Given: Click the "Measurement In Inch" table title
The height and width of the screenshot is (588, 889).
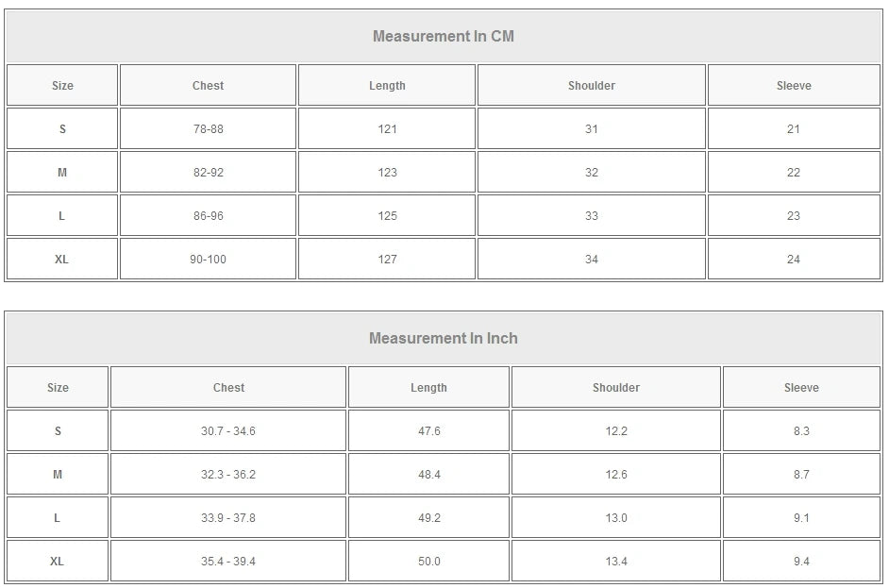Looking at the screenshot, I should click(x=443, y=339).
